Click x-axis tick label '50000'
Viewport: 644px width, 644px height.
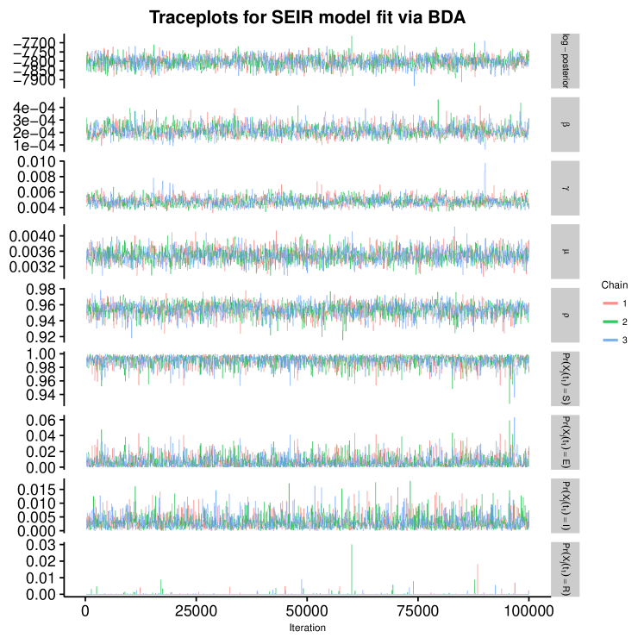click(x=307, y=610)
